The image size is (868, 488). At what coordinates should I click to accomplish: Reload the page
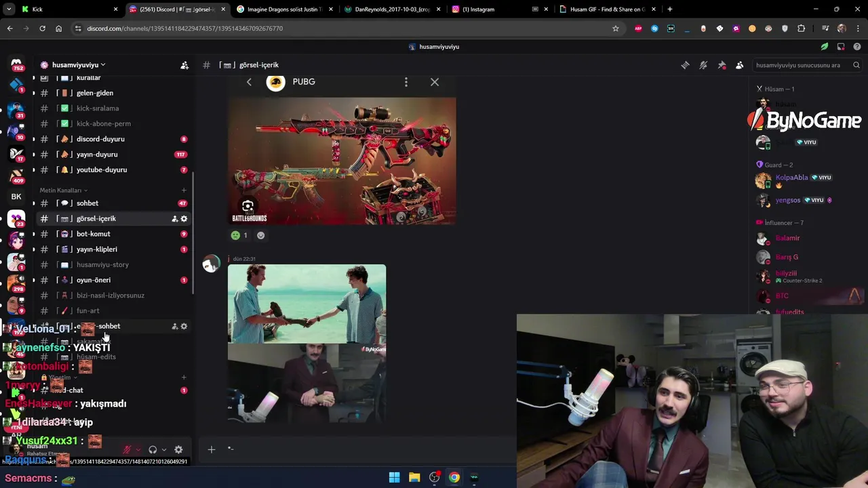click(x=42, y=28)
